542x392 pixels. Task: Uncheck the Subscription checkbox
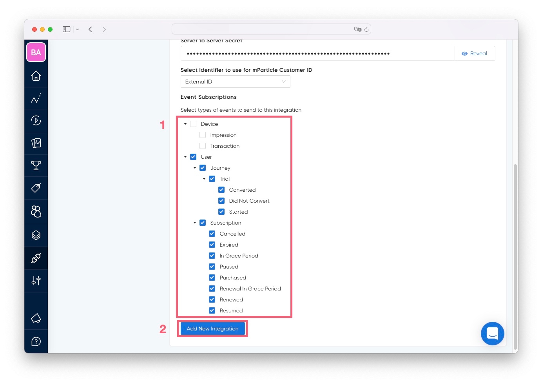pyautogui.click(x=203, y=223)
